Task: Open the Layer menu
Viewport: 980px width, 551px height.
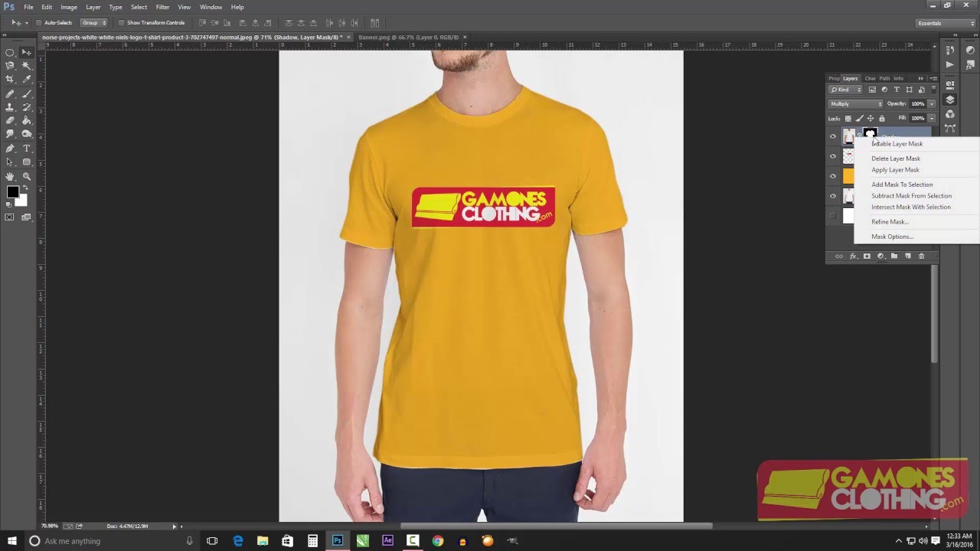Action: coord(93,7)
